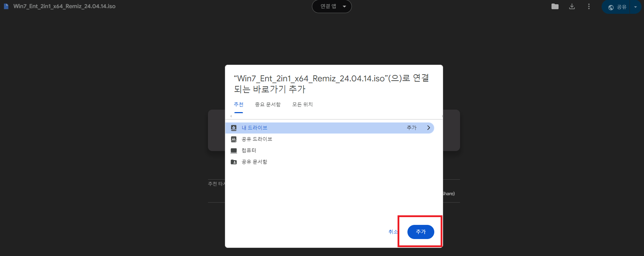Screen dimensions: 644x256
Task: Click the download icon in header
Action: coord(572,6)
